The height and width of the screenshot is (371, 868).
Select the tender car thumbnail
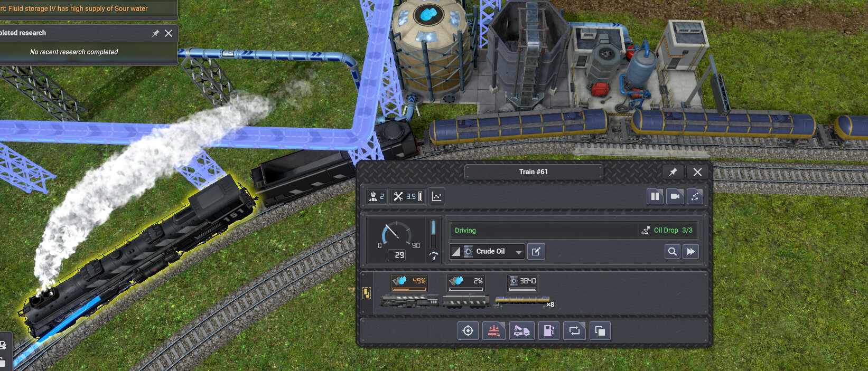[465, 301]
